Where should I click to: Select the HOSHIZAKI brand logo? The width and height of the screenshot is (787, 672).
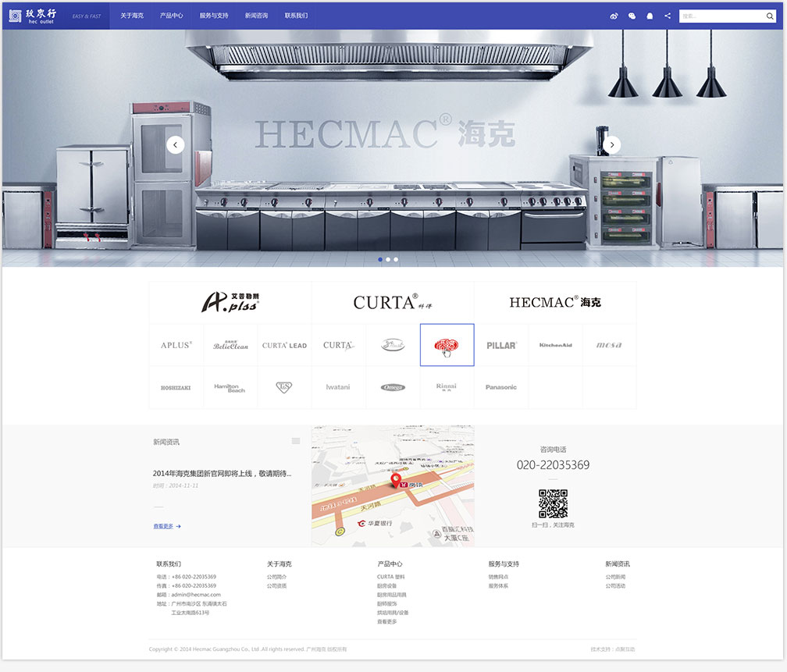tap(176, 387)
